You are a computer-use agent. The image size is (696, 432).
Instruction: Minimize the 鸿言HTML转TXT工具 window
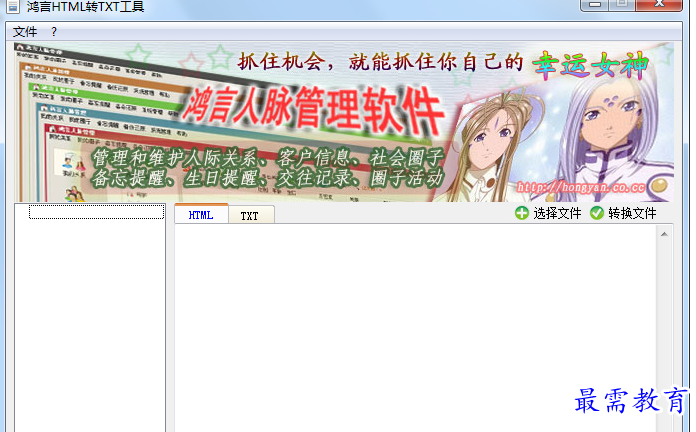pyautogui.click(x=595, y=5)
